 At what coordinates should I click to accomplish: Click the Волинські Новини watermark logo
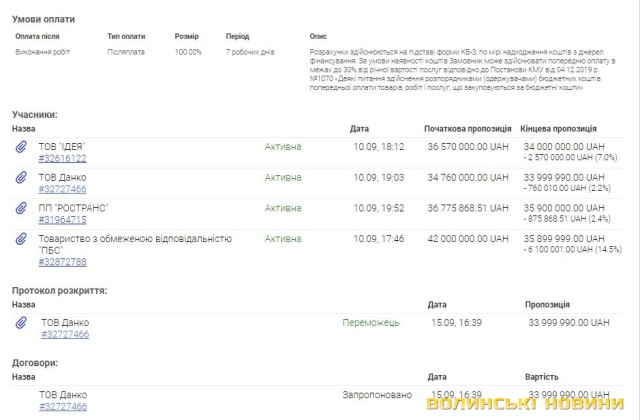click(x=529, y=403)
